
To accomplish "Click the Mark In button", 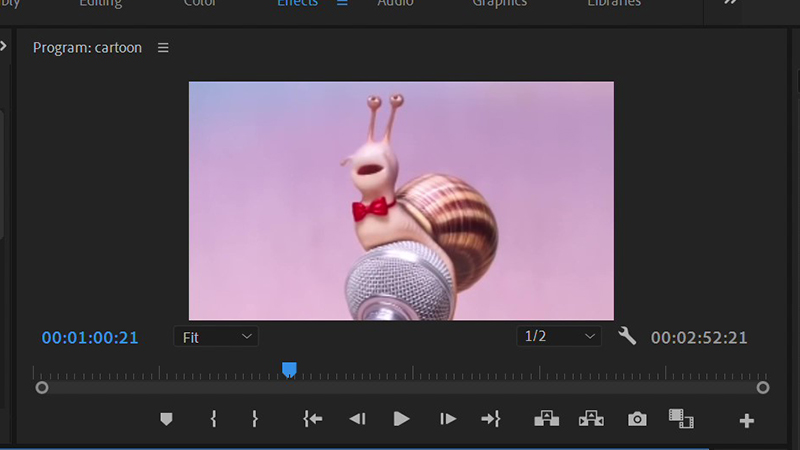I will click(214, 419).
